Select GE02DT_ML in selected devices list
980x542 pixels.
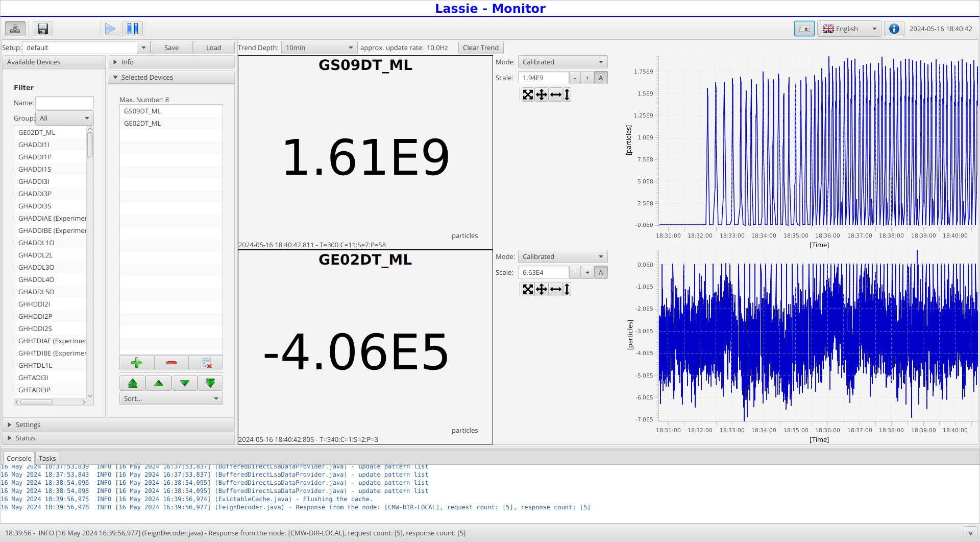click(171, 123)
